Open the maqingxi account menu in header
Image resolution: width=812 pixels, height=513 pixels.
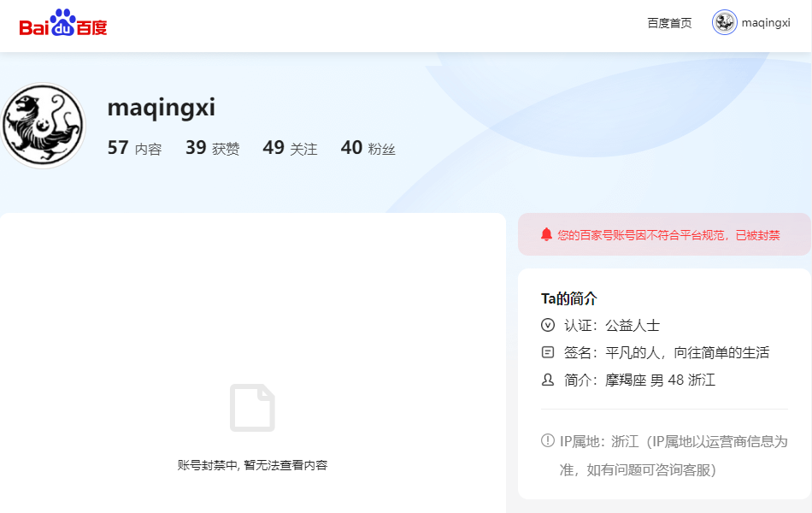[x=766, y=23]
